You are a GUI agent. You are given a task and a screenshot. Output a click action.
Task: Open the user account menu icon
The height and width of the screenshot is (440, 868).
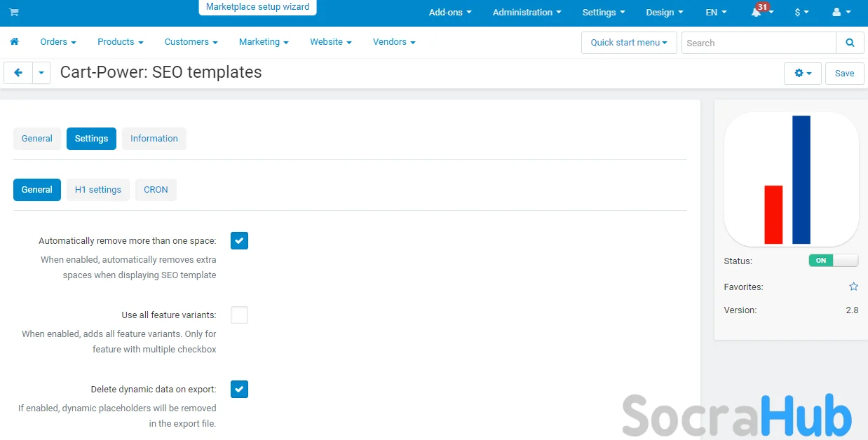[x=841, y=13]
